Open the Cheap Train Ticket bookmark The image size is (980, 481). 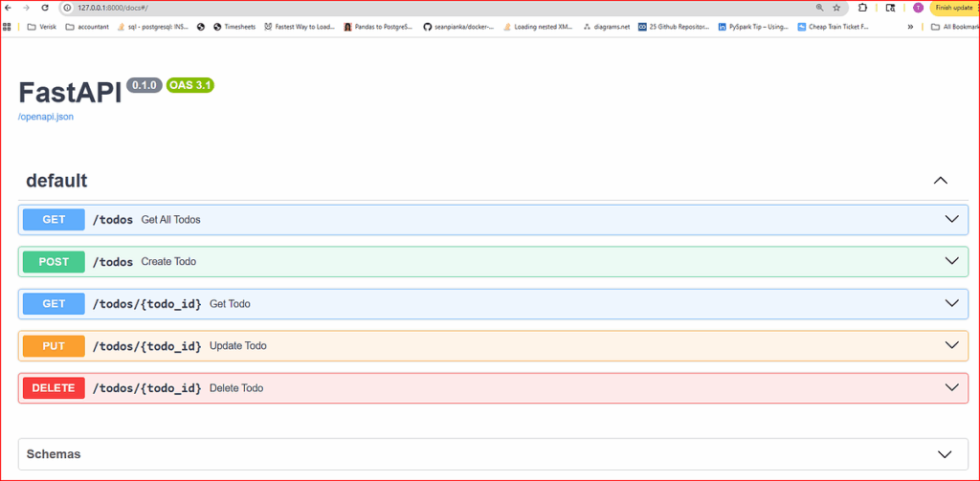[x=834, y=27]
